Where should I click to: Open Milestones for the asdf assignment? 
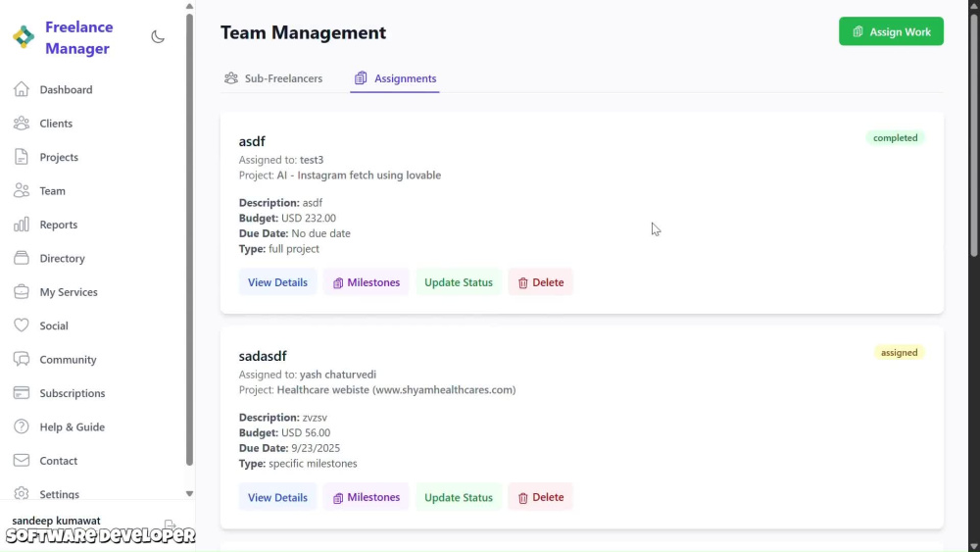pos(367,282)
